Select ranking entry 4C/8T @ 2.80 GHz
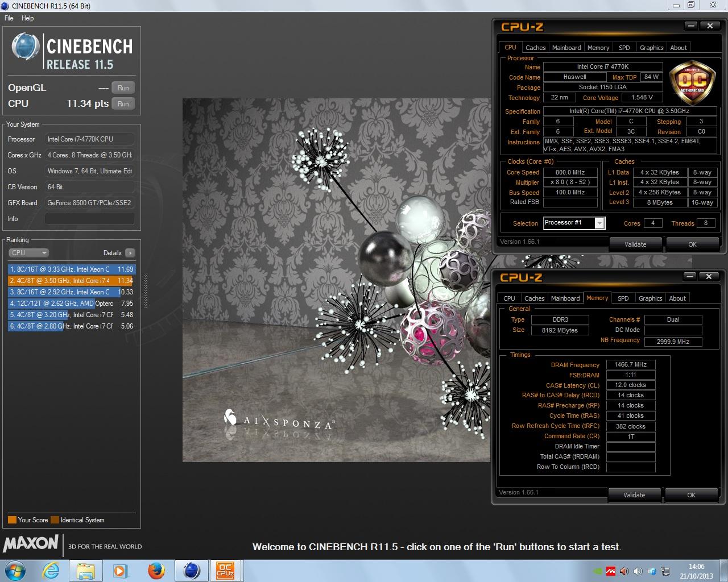The image size is (728, 582). tap(71, 326)
